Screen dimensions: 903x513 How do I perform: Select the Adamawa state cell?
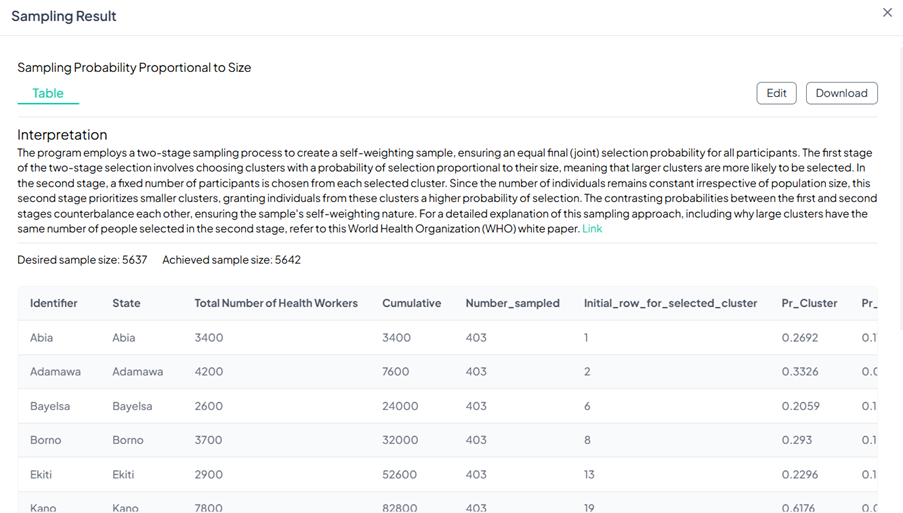pyautogui.click(x=137, y=372)
